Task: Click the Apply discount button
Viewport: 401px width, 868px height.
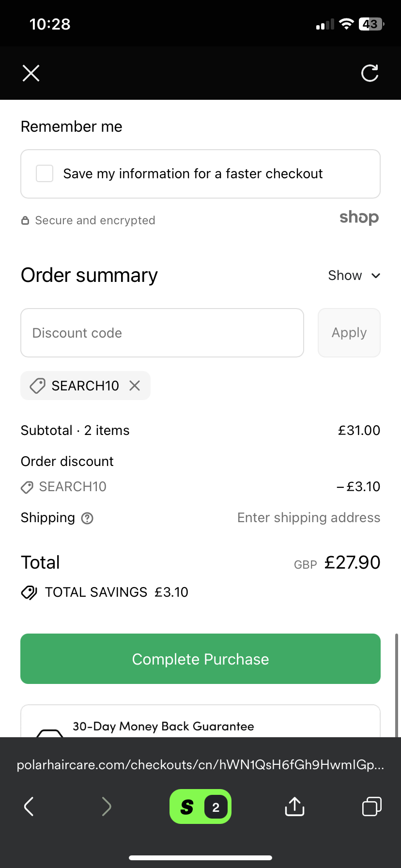Action: (x=349, y=333)
